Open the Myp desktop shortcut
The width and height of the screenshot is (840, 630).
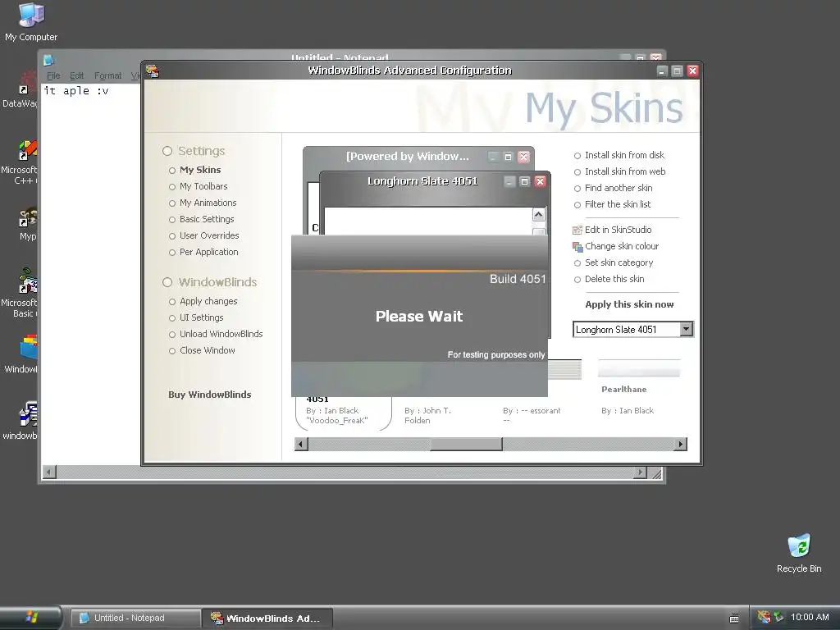point(28,224)
